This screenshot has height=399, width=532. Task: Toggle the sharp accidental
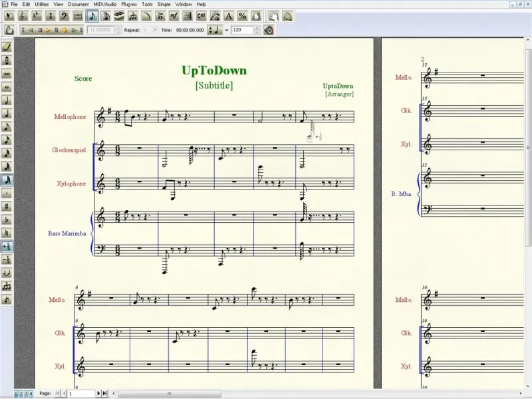coord(7,206)
